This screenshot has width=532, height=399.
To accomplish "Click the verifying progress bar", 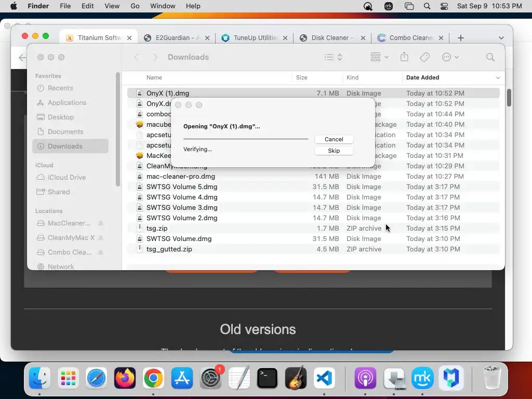I will click(x=246, y=139).
